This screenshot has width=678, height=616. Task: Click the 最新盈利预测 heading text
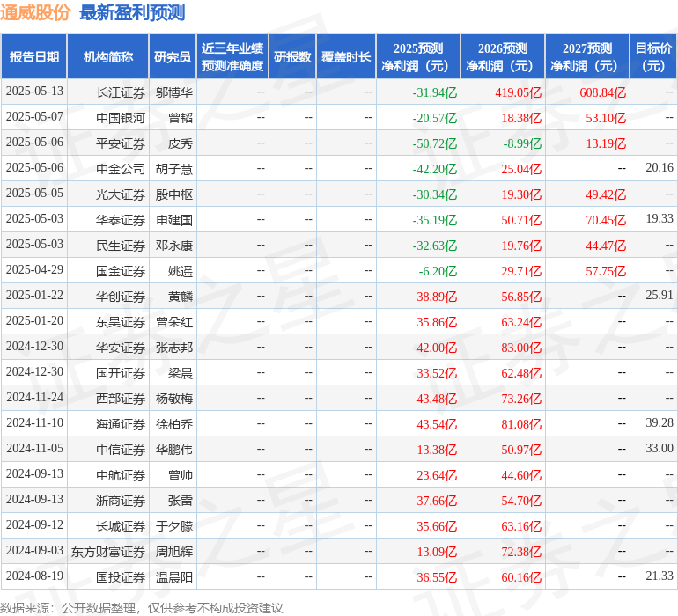click(131, 12)
